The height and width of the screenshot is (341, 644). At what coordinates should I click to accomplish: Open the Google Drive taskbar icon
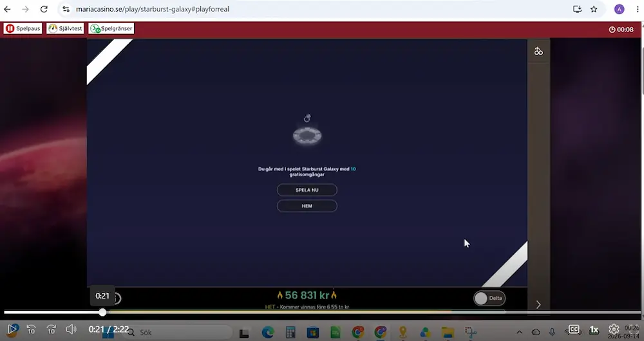[425, 333]
